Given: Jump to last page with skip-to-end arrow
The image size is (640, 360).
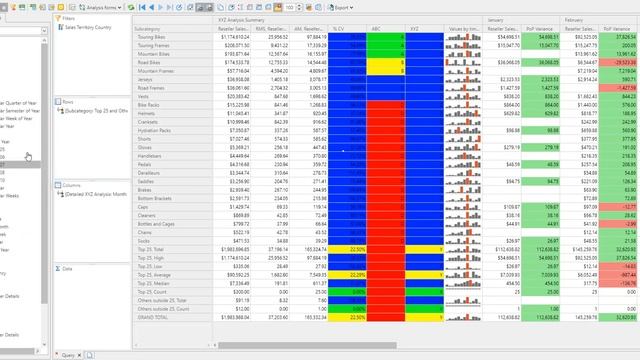Looking at the screenshot, I should (x=169, y=7).
